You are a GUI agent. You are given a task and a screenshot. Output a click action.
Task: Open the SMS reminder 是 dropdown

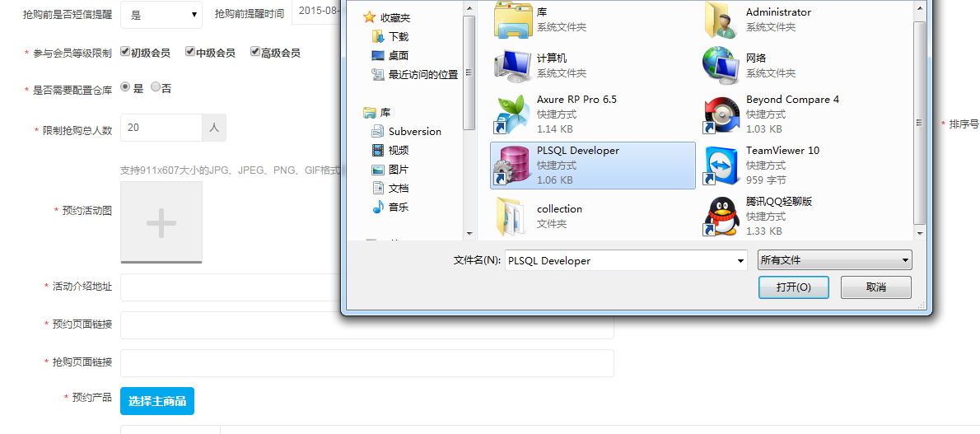tap(161, 14)
